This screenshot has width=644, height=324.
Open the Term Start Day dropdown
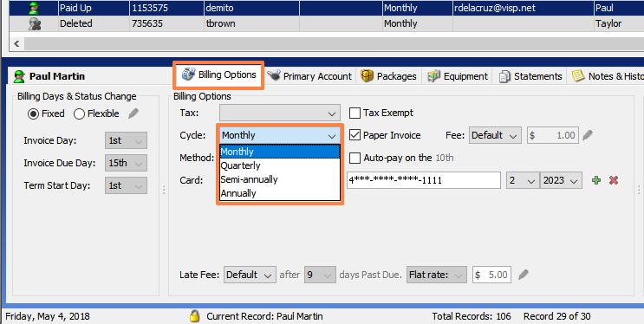[x=126, y=185]
